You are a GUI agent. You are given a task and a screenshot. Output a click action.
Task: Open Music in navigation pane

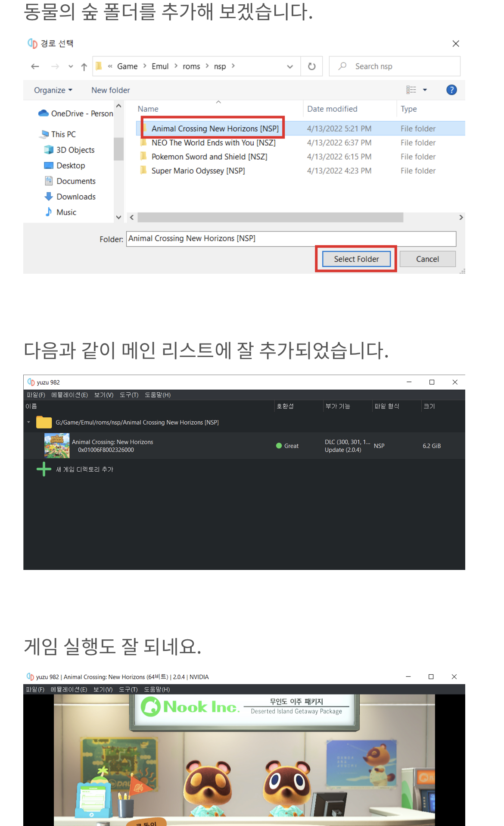[x=61, y=212]
